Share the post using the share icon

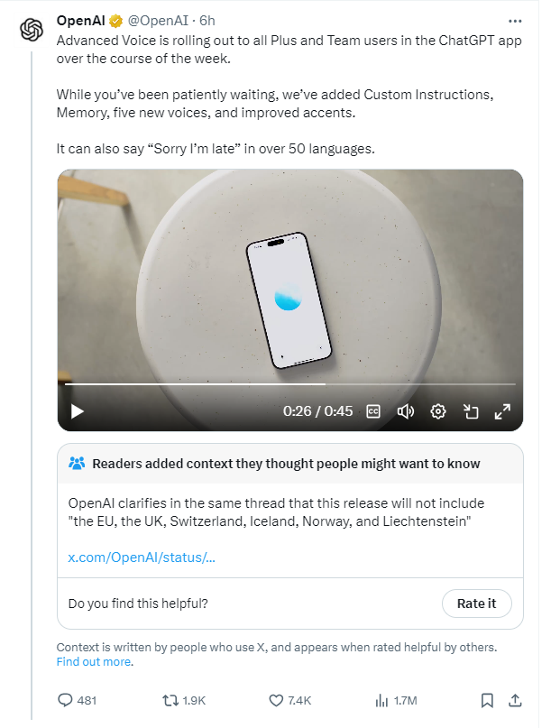[515, 700]
